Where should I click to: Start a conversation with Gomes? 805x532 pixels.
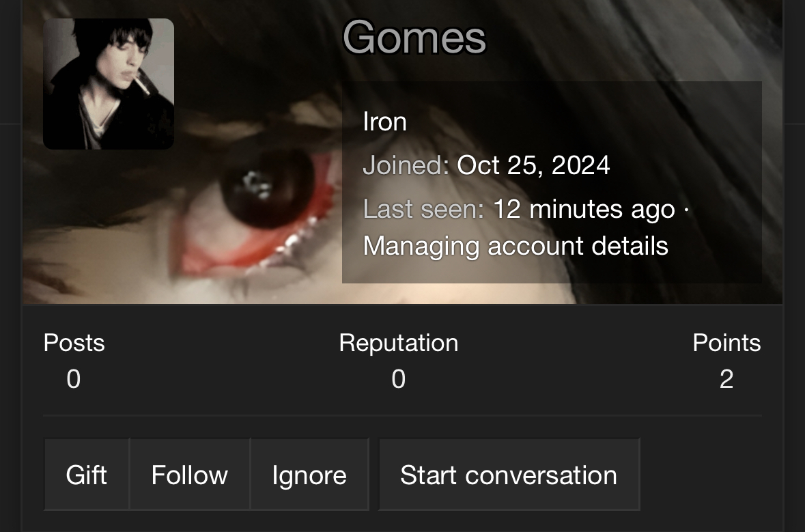[x=509, y=475]
